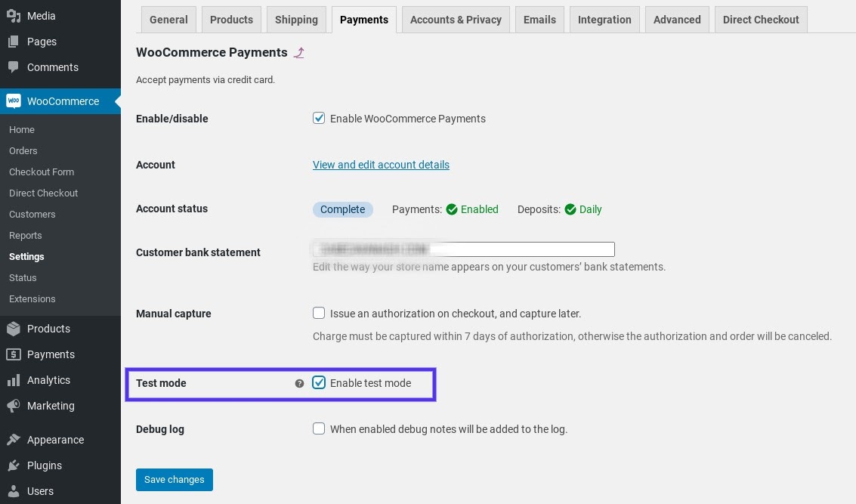This screenshot has height=504, width=856.
Task: Click the Customer bank statement input field
Action: [463, 249]
